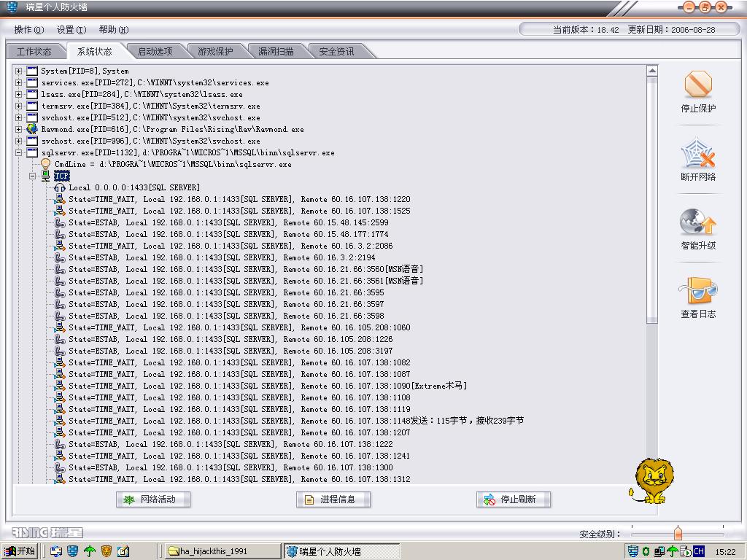Image resolution: width=747 pixels, height=560 pixels.
Task: Click the taskbar clock 15:22
Action: (725, 551)
